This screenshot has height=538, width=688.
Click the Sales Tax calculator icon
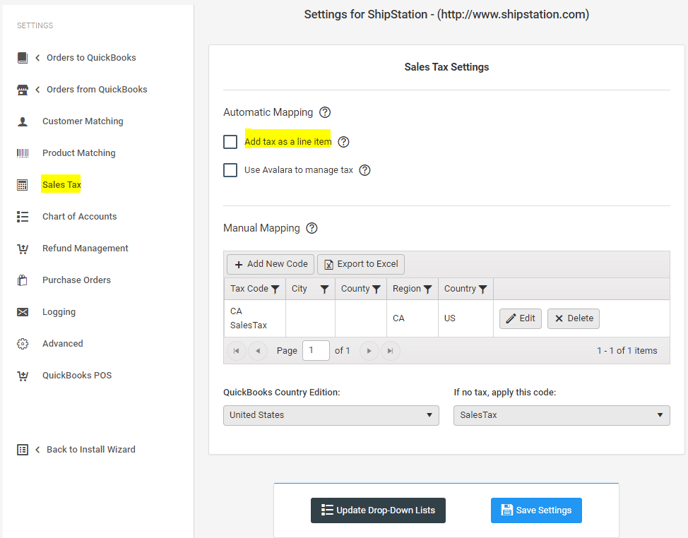(x=22, y=185)
